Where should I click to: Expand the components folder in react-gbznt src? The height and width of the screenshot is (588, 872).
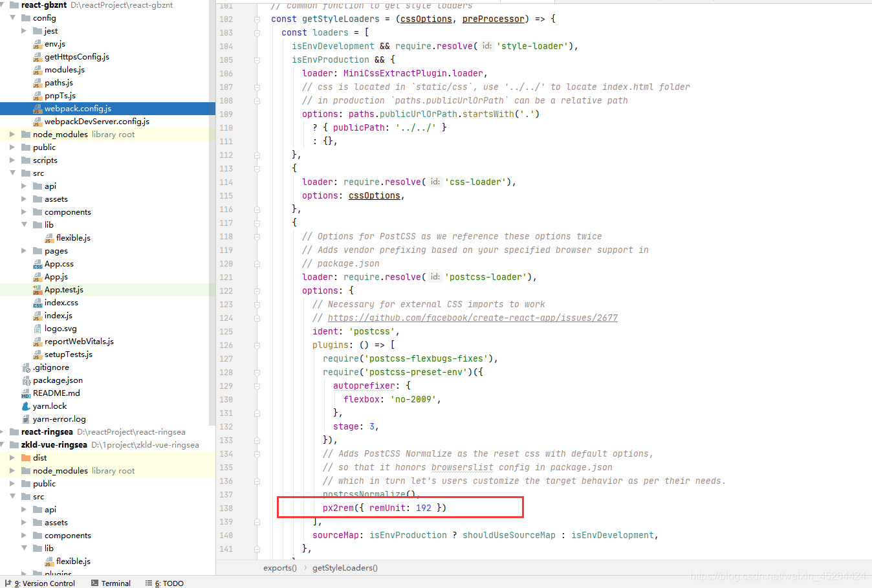pos(24,212)
